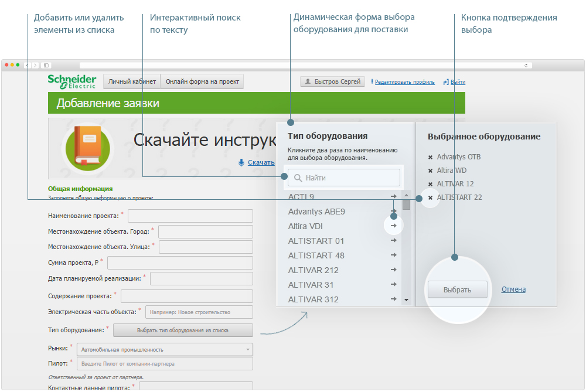Image resolution: width=586 pixels, height=392 pixels.
Task: Add ALTISTART 01 with its arrow icon
Action: tap(394, 240)
